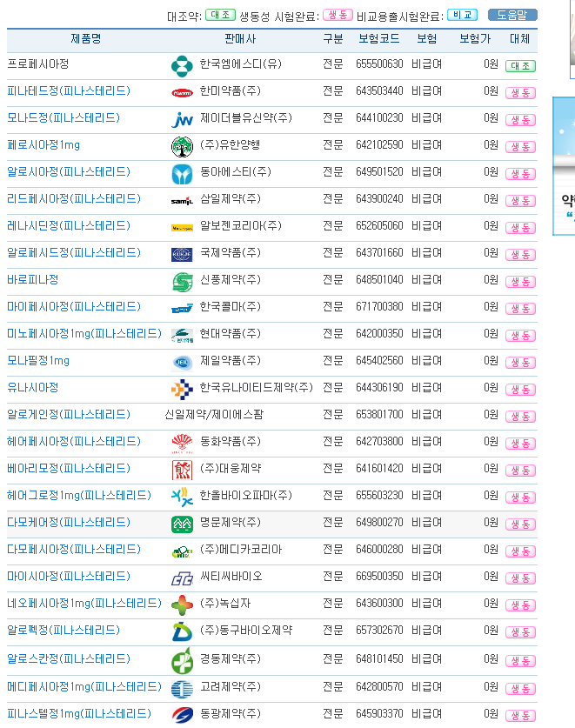This screenshot has width=575, height=728.
Task: Click the 한국유나이티드제약 logo
Action: (x=182, y=389)
